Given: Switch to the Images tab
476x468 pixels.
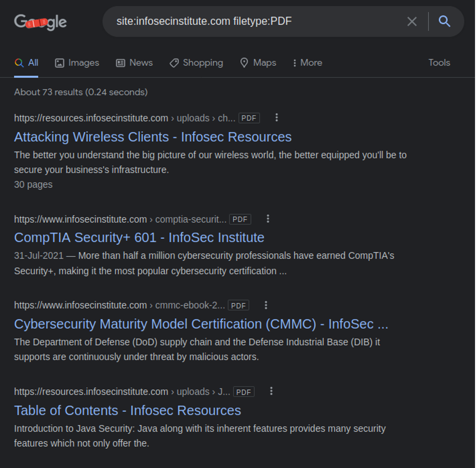Looking at the screenshot, I should [x=77, y=63].
